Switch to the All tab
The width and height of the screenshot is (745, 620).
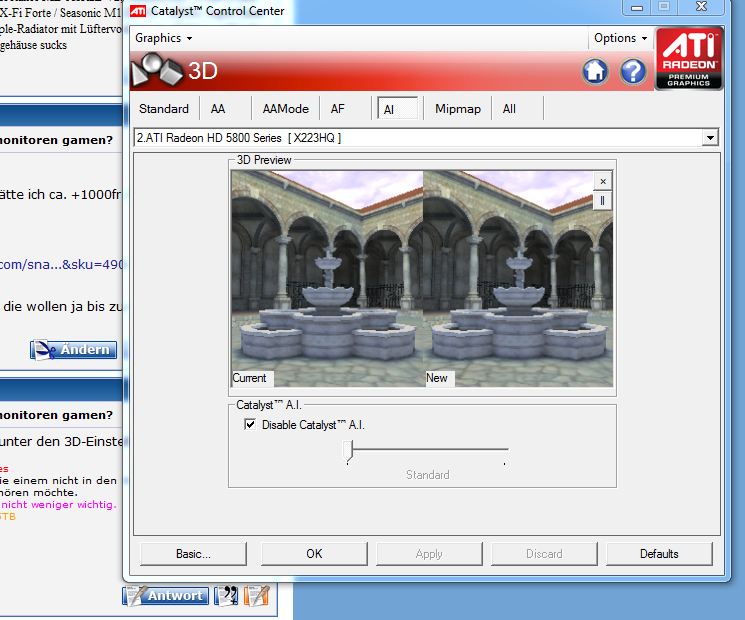coord(509,109)
